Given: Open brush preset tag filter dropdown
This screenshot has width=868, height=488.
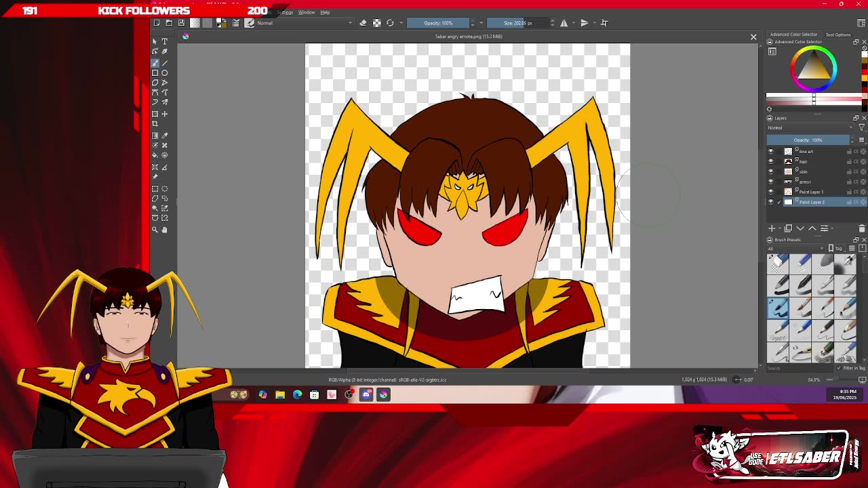Looking at the screenshot, I should click(x=795, y=249).
